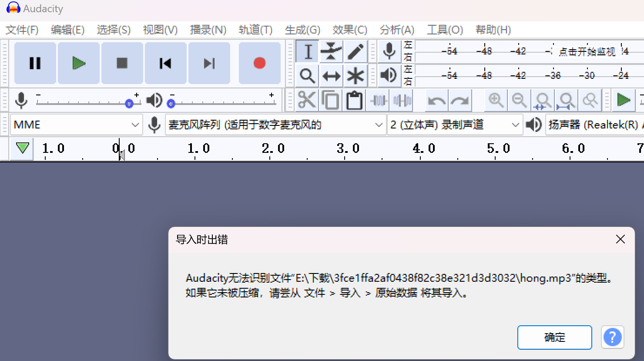
Task: Close the 导入时出错 dialog with X
Action: coord(621,239)
